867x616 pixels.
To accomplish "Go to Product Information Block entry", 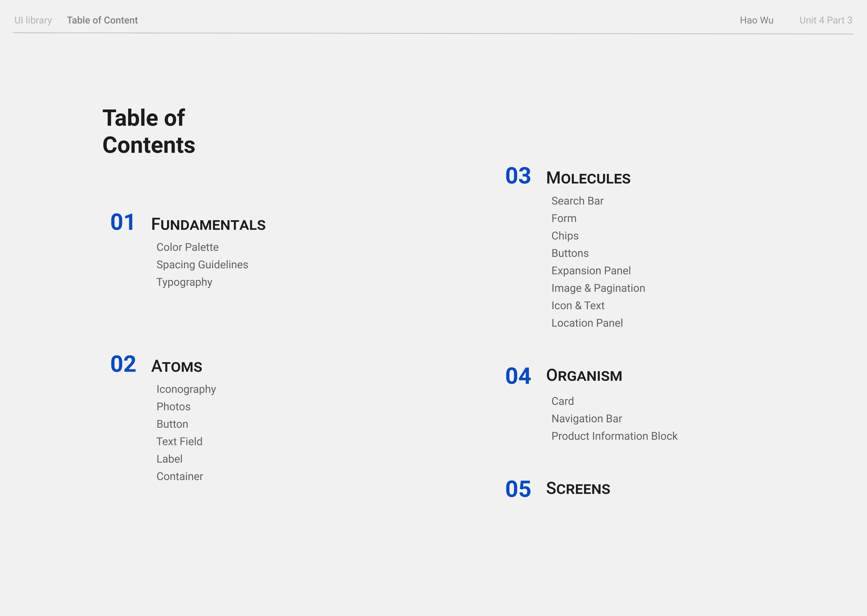I will (614, 436).
